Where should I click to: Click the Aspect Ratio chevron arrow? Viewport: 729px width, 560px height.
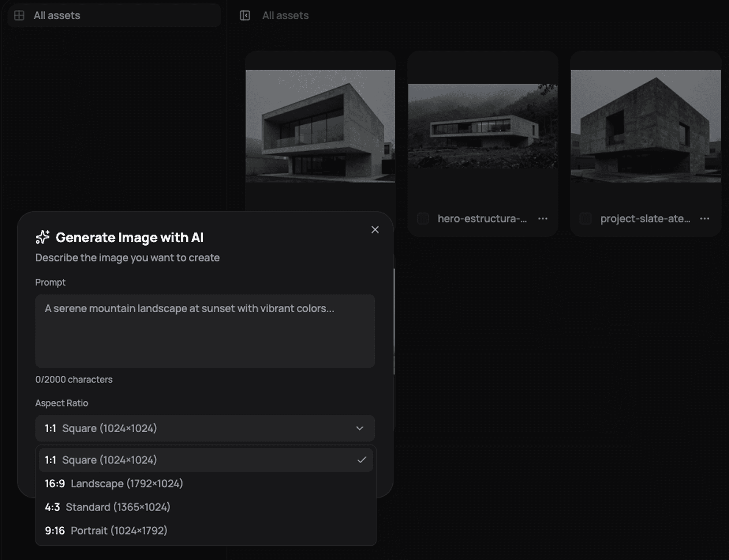coord(360,428)
